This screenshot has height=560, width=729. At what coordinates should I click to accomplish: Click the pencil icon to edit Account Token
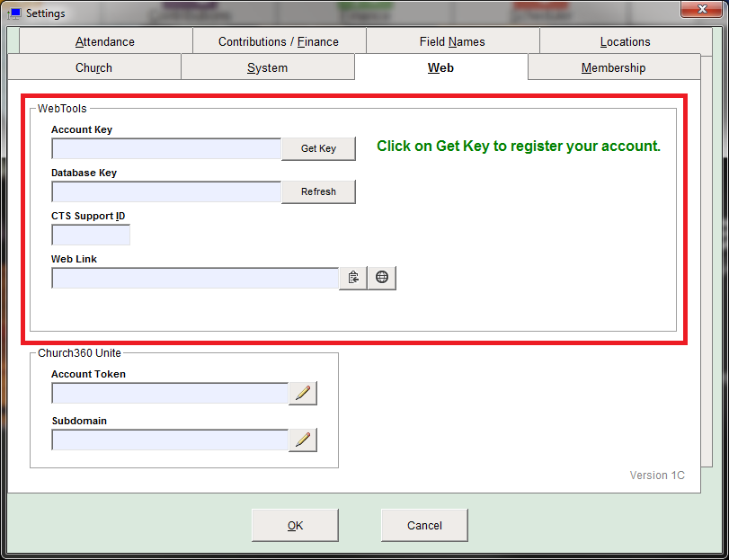click(x=303, y=393)
